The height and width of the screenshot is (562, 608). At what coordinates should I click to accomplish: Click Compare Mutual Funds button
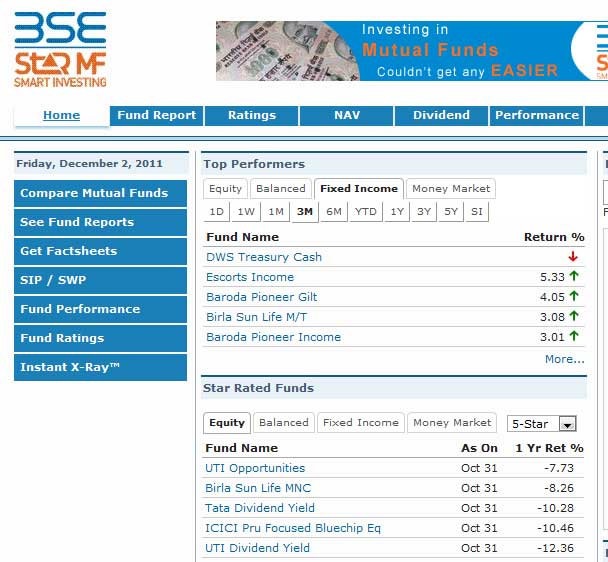tap(100, 193)
